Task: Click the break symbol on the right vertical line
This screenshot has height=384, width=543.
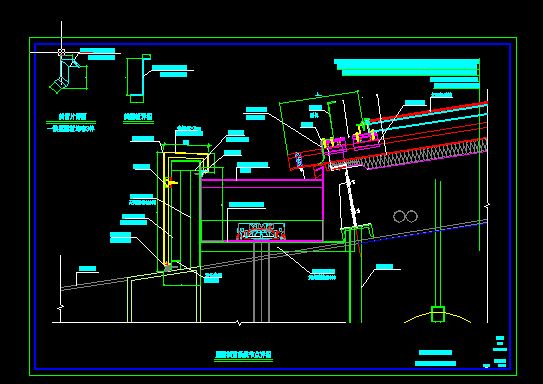Action: [x=488, y=206]
